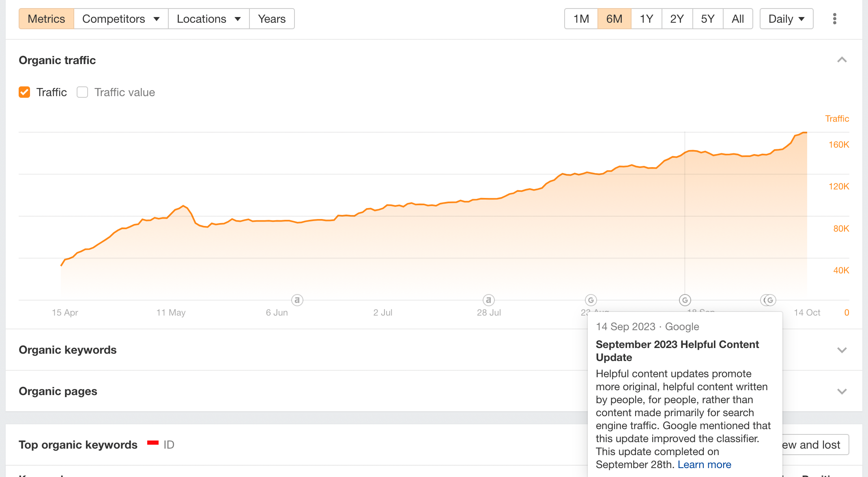Screen dimensions: 868x477
Task: Collapse the Organic traffic section chevron
Action: pos(842,60)
